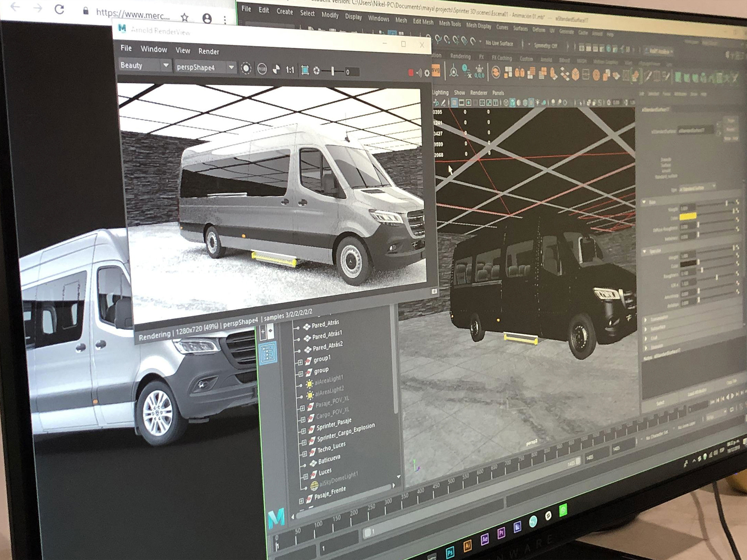747x560 pixels.
Task: Toggle the isolate selected circle icon
Action: click(246, 68)
